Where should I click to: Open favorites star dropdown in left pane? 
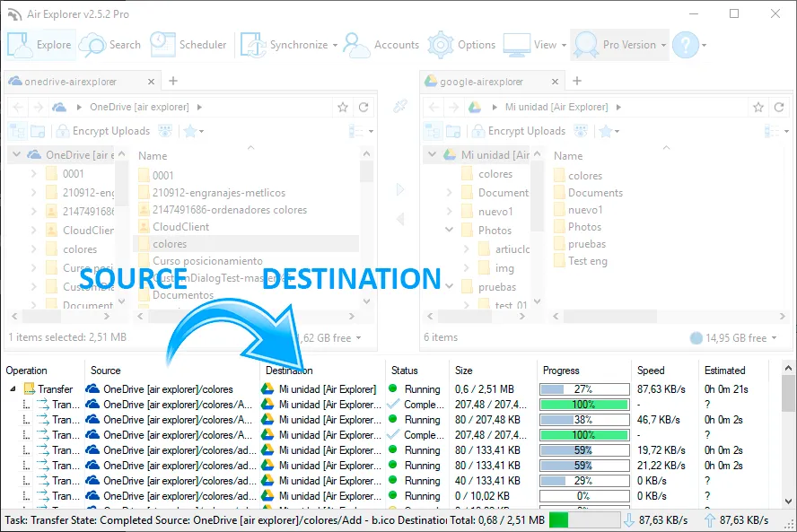(193, 132)
